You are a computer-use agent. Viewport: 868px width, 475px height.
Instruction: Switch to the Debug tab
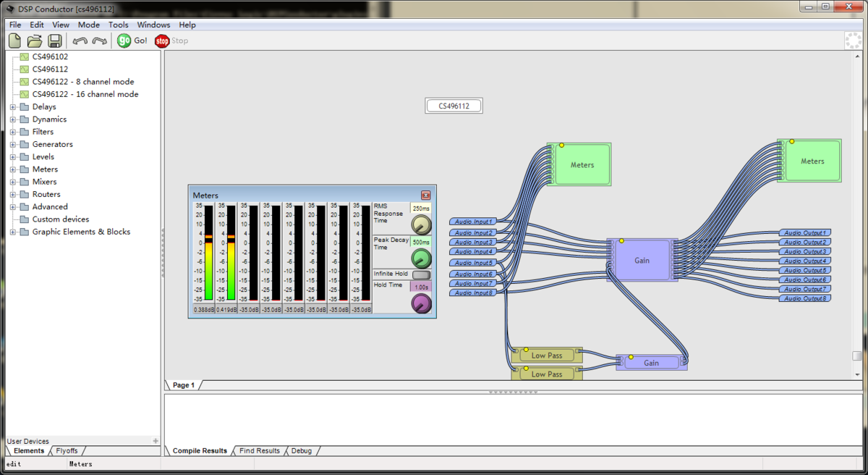[x=302, y=451]
